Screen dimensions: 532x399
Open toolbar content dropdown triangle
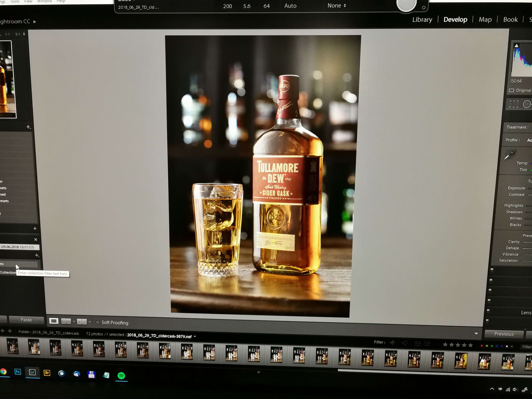(x=476, y=334)
